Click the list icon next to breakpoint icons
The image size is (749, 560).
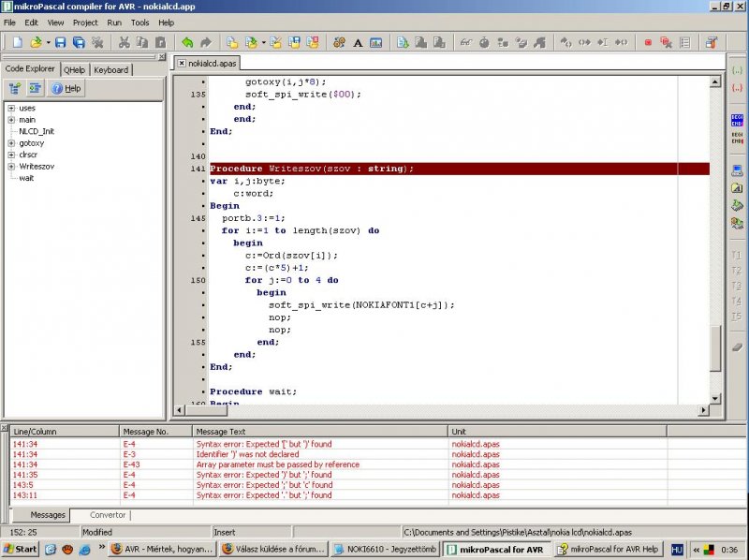[x=684, y=42]
